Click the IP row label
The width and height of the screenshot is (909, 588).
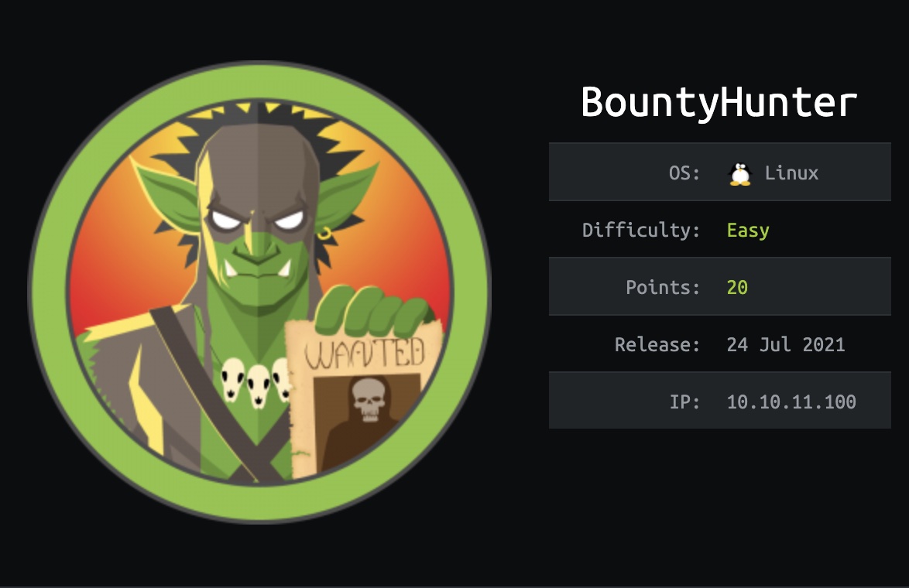point(684,402)
